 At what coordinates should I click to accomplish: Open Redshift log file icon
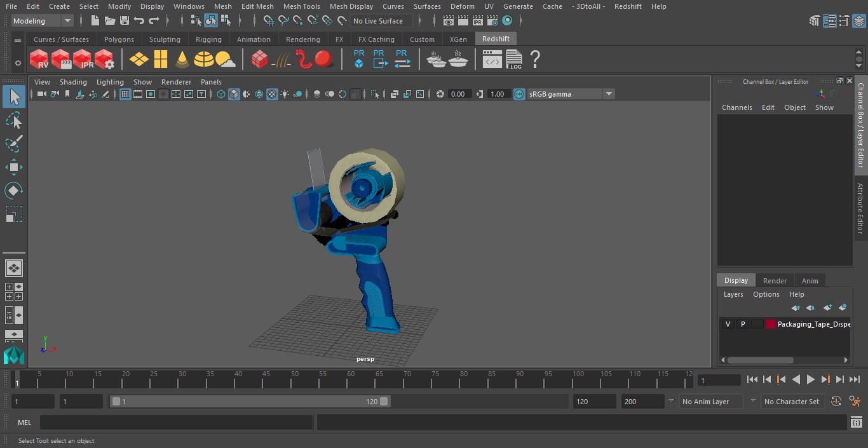[514, 60]
